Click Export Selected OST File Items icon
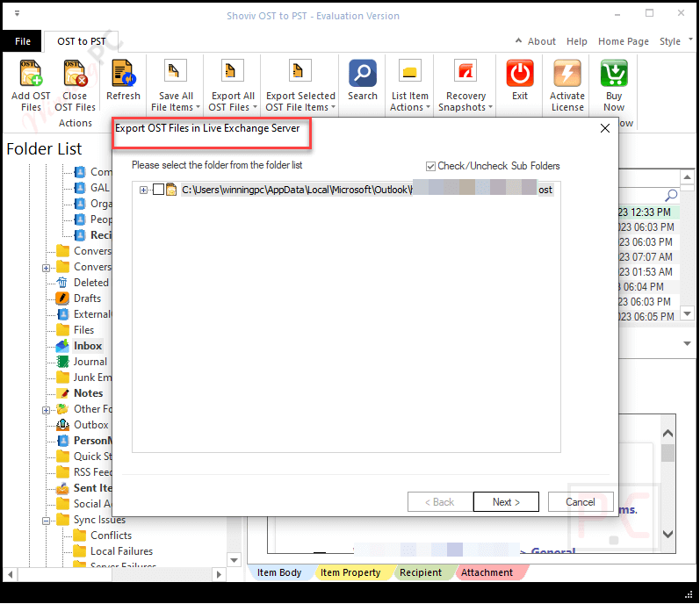 pos(300,71)
